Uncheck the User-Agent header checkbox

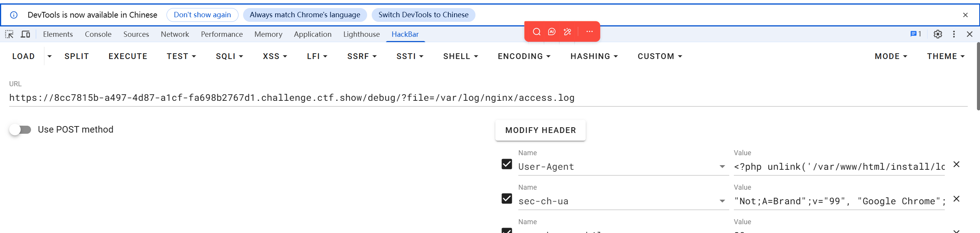pyautogui.click(x=506, y=164)
